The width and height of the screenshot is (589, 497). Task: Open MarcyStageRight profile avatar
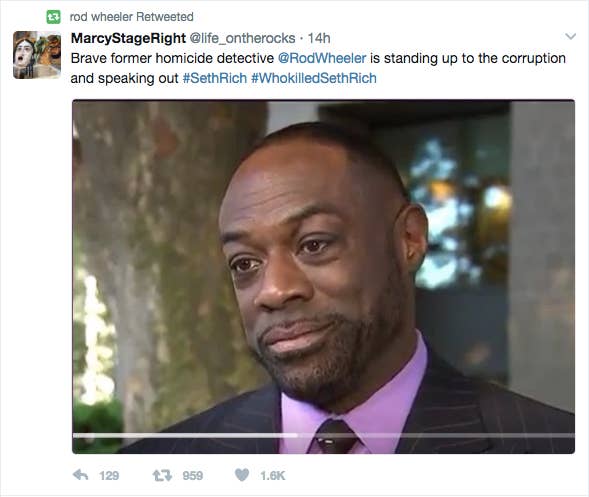[x=37, y=55]
